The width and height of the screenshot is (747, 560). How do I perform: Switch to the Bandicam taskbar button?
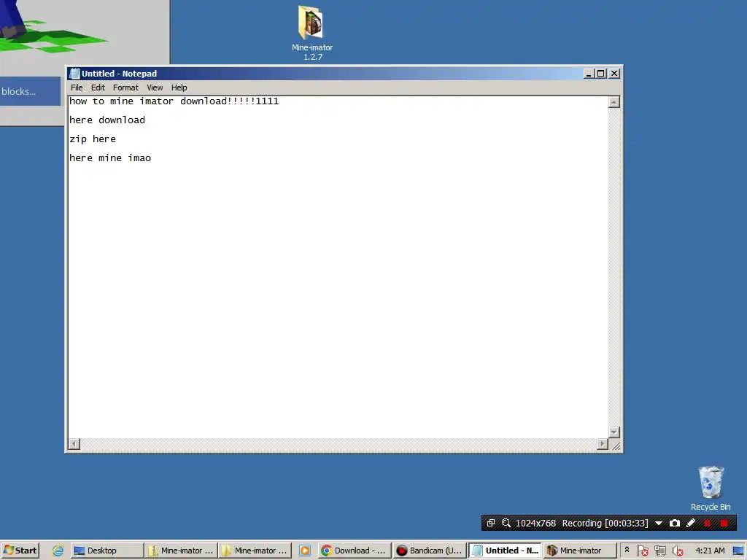430,551
